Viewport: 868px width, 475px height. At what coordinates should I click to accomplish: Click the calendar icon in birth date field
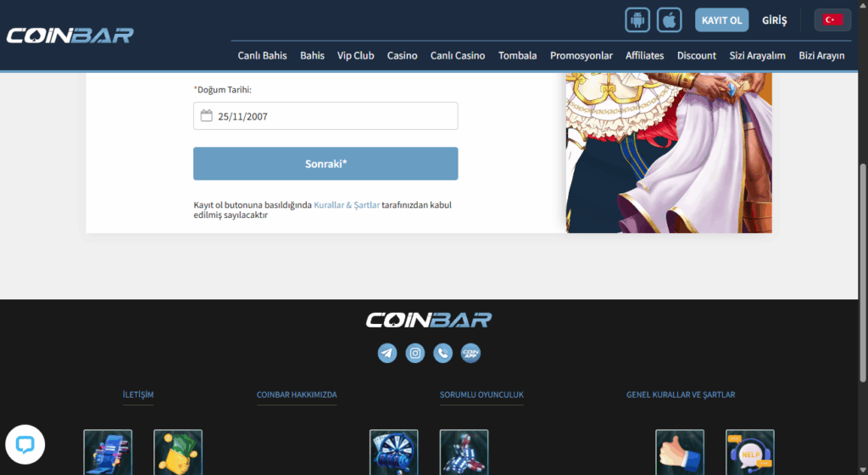click(x=206, y=116)
